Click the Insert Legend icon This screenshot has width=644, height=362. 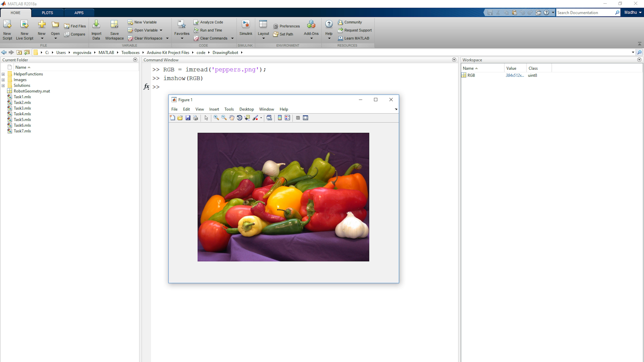[x=288, y=118]
